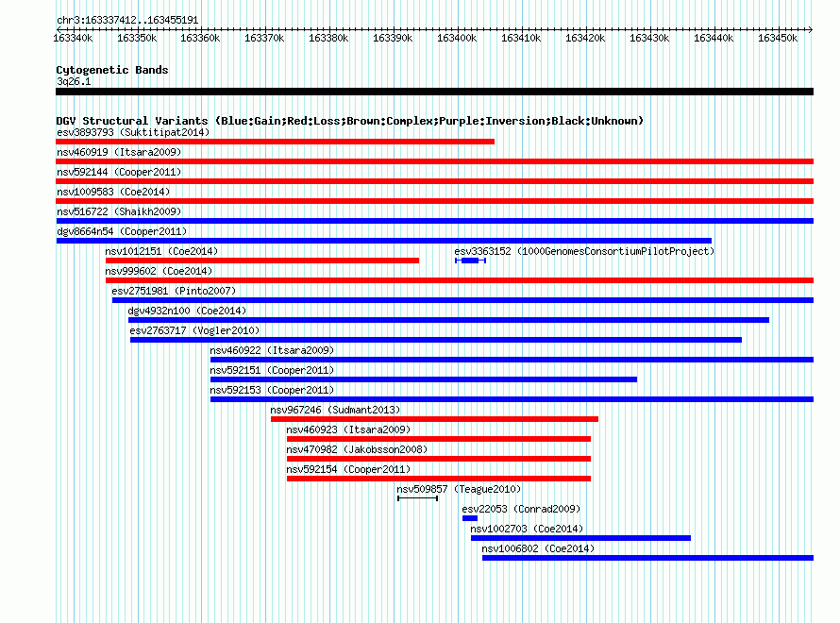Screen dimensions: 840x623
Task: Click the 163340k ruler tick label
Action: (73, 38)
